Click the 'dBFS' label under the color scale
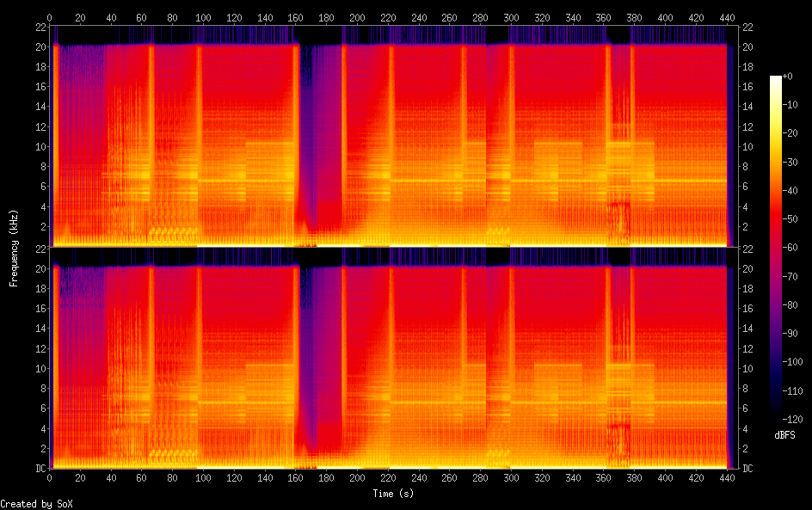Image resolution: width=812 pixels, height=510 pixels. (x=784, y=435)
